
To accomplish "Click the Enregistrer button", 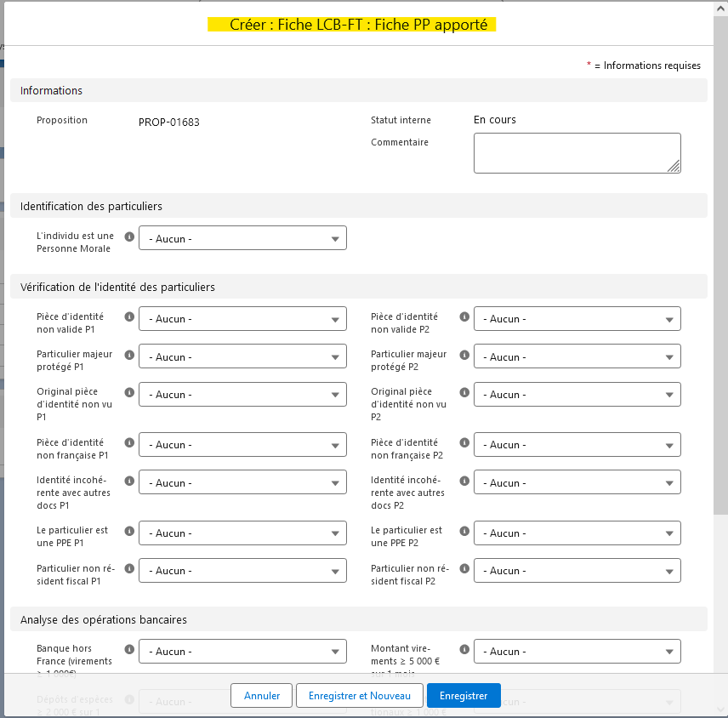I will click(x=464, y=695).
